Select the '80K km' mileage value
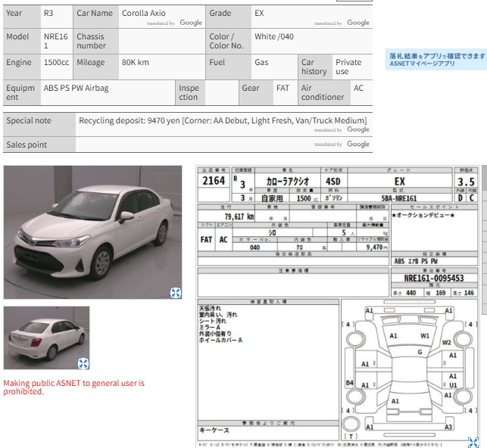This screenshot has height=448, width=487. pos(135,62)
